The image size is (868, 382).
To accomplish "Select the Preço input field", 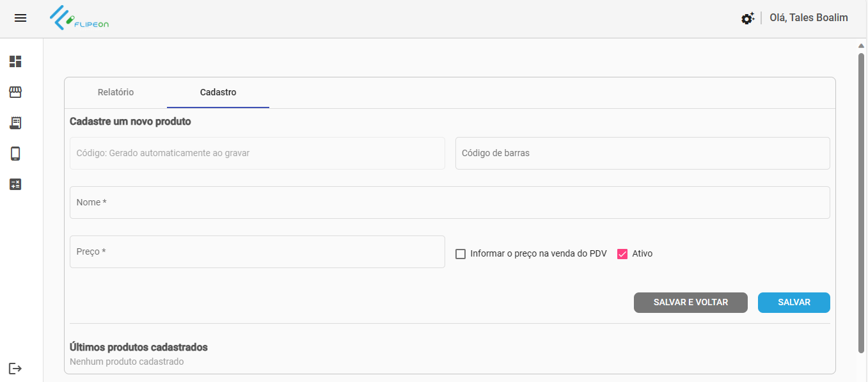I will coord(257,252).
